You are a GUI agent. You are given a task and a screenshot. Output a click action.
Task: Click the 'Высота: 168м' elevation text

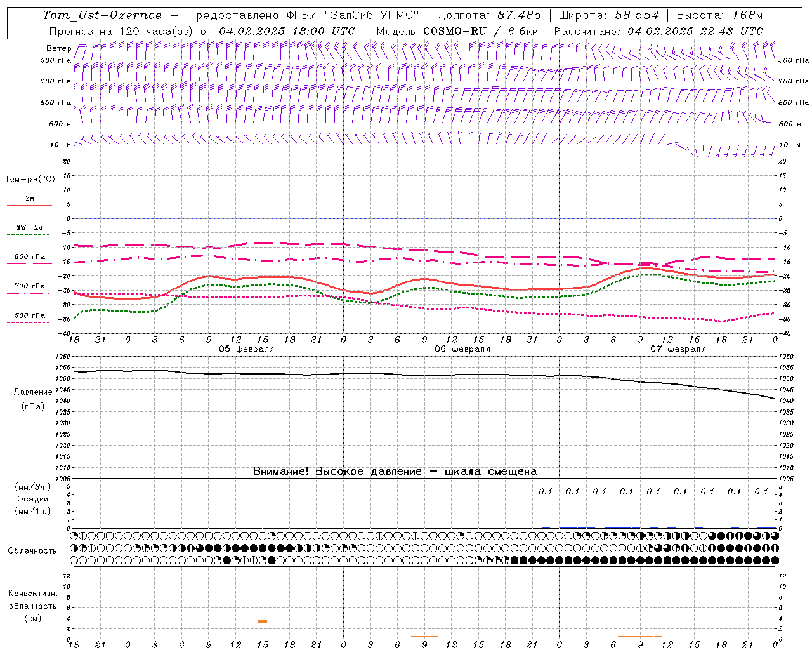click(720, 15)
